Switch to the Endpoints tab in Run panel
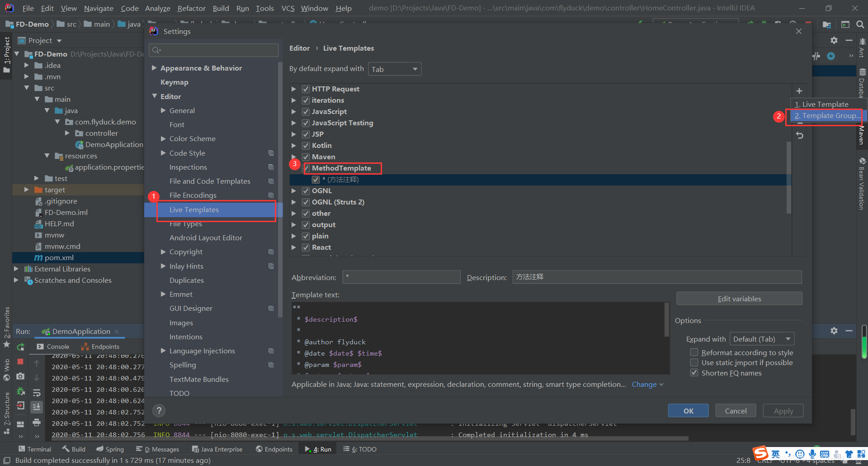The width and height of the screenshot is (868, 466). click(100, 347)
